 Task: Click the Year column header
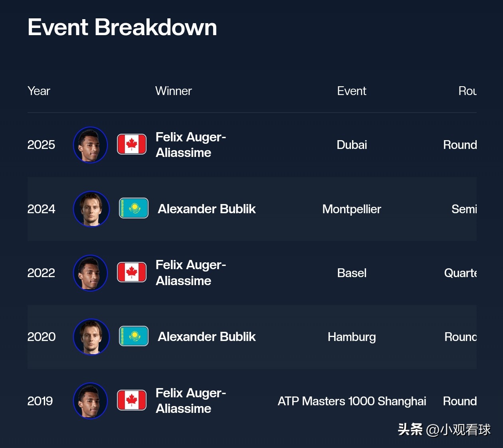[x=39, y=91]
